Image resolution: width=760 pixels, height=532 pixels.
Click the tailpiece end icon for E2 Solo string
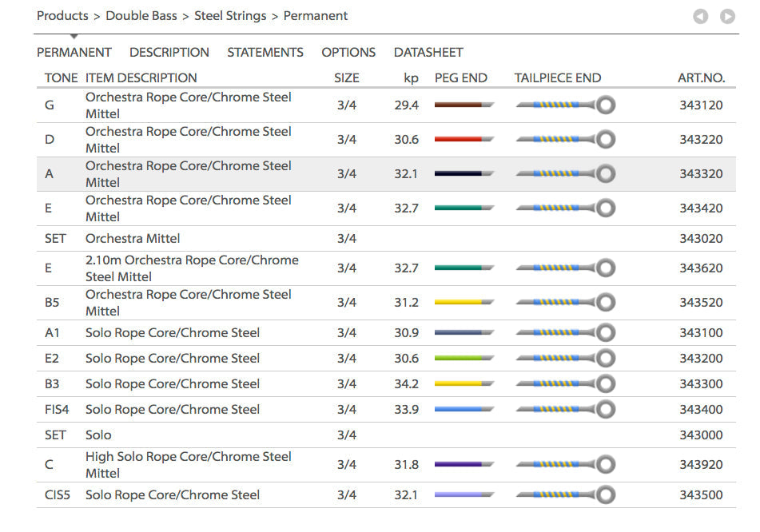tap(564, 358)
